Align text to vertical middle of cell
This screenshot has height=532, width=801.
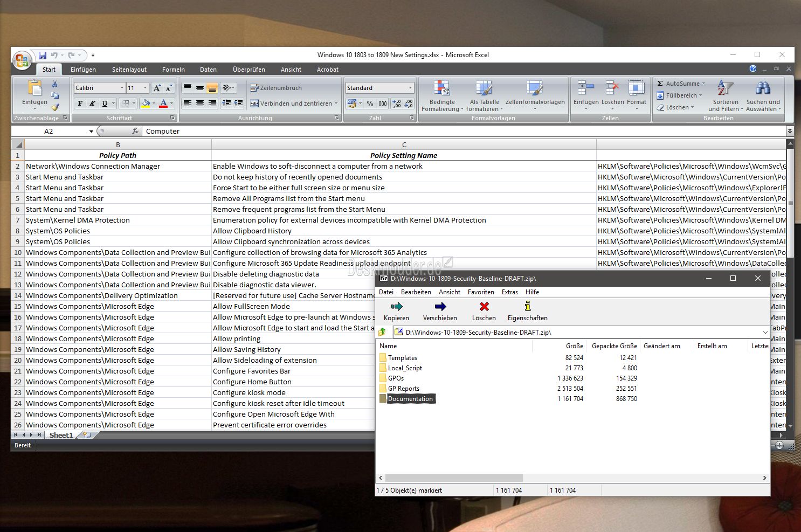[200, 88]
